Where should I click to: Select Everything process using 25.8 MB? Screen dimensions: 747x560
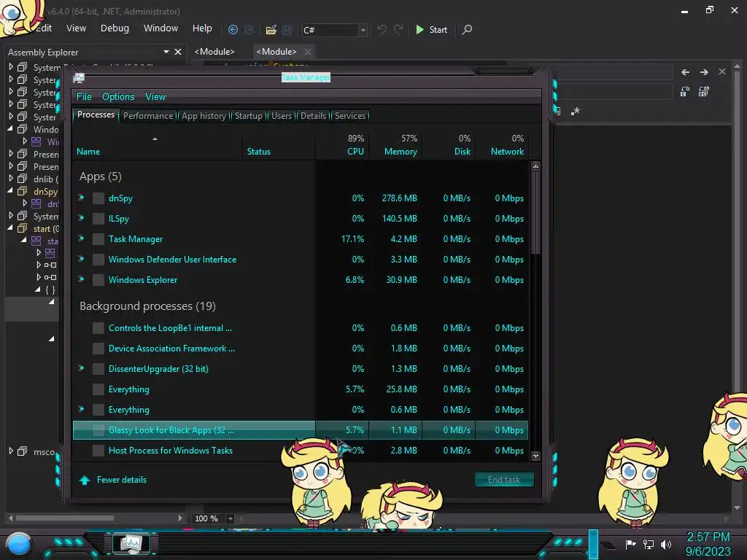click(x=300, y=389)
